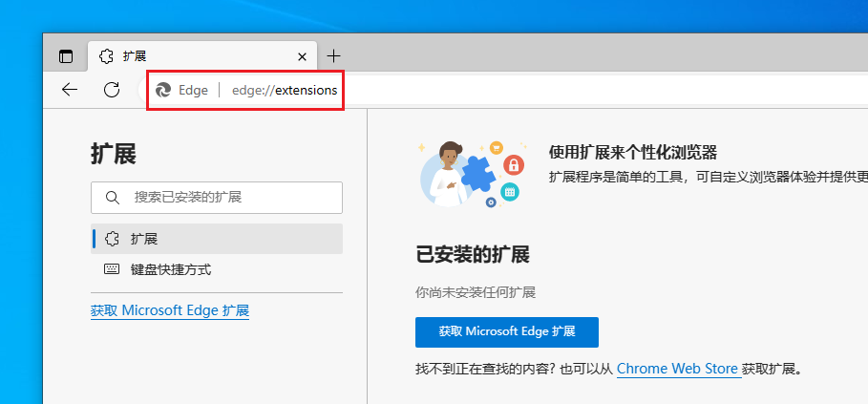
Task: Focus the 搜索已安装的扩展 search field
Action: pos(229,198)
